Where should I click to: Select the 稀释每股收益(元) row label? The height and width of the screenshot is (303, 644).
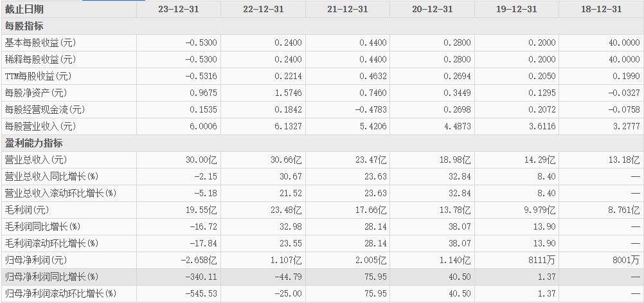tap(40, 60)
